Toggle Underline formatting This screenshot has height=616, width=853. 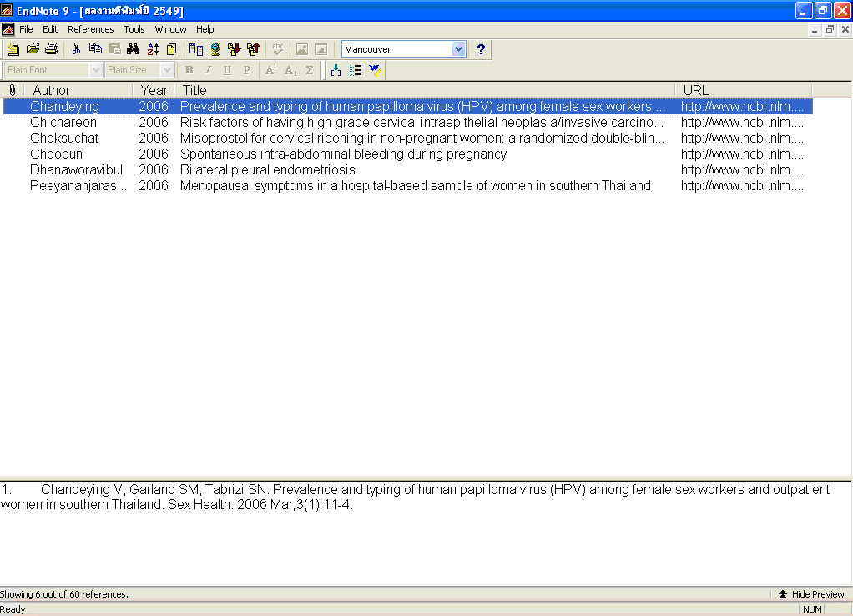[x=227, y=70]
